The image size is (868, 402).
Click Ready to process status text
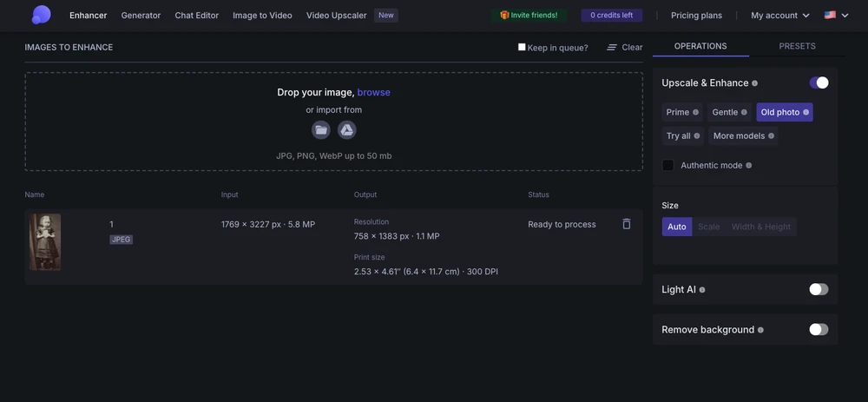point(562,224)
